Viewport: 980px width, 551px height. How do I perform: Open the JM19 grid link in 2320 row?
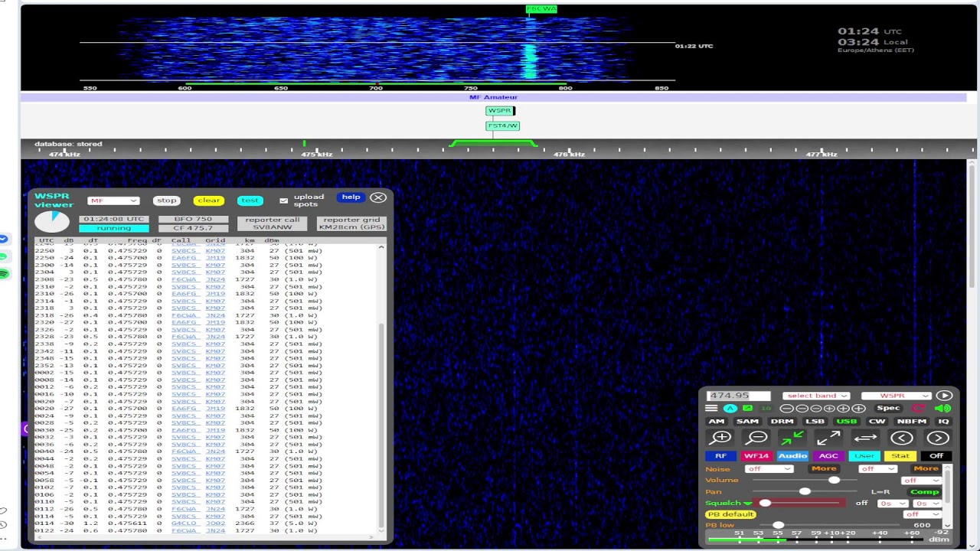pos(215,322)
